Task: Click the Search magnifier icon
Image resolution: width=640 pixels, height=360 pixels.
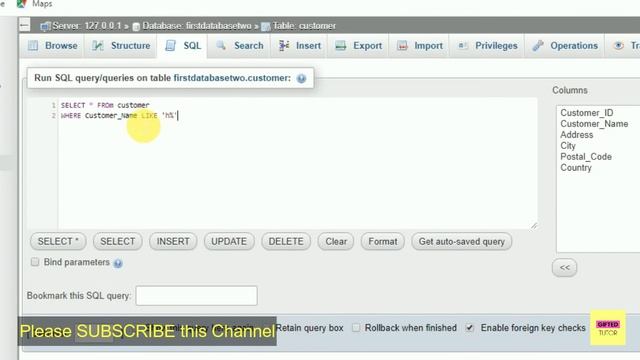Action: (x=221, y=46)
